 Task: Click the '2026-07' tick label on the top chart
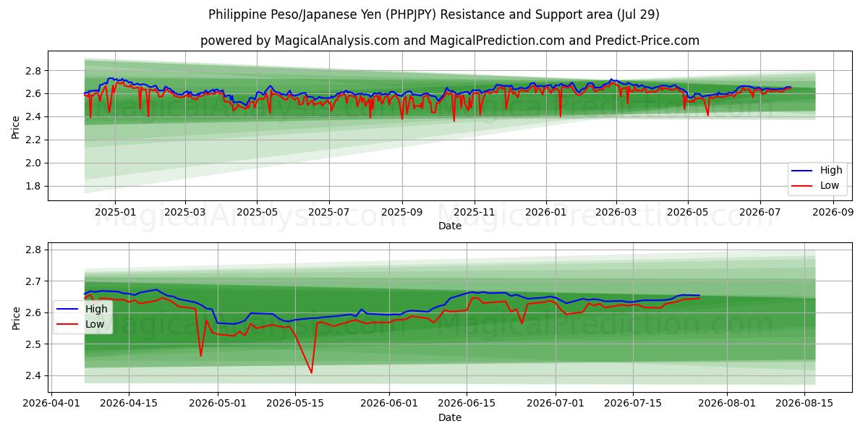coord(760,213)
